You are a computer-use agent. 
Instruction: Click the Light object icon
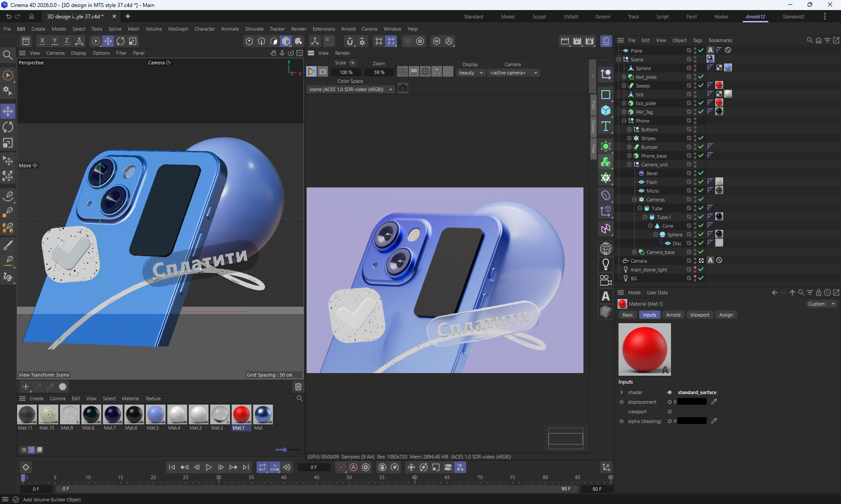coord(606,264)
